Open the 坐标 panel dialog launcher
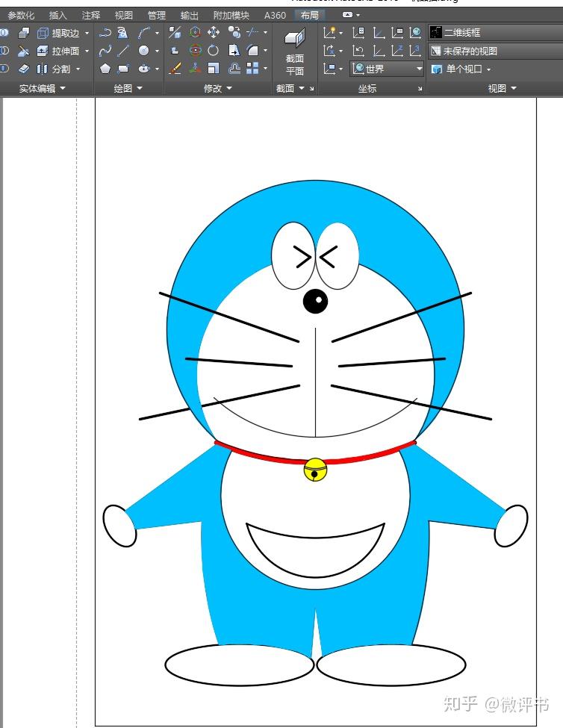The image size is (563, 728). coord(420,88)
